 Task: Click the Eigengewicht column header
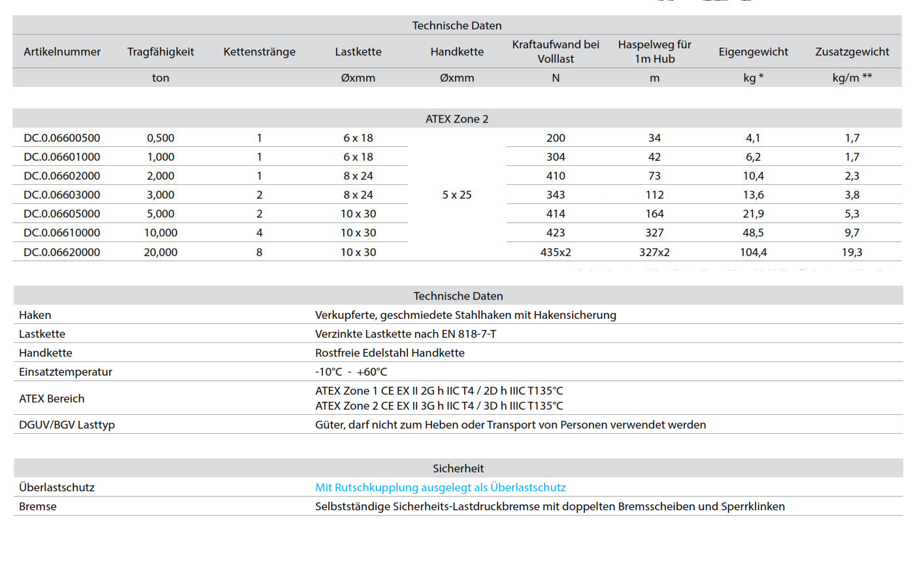tap(753, 52)
